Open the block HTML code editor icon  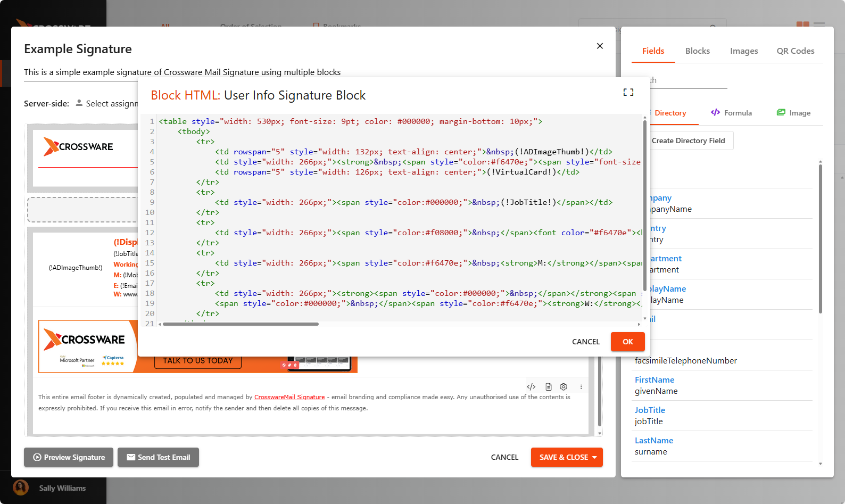(531, 387)
